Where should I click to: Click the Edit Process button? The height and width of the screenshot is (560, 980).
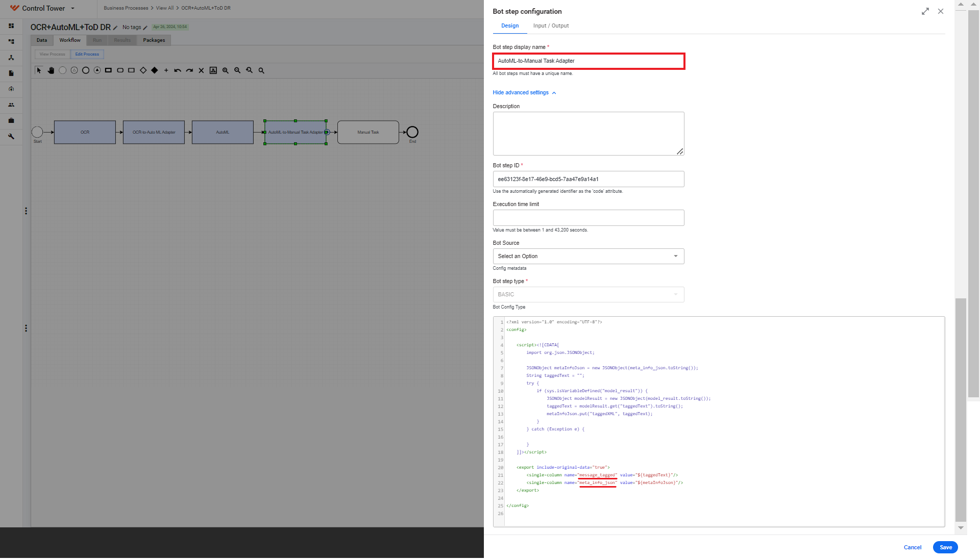87,54
